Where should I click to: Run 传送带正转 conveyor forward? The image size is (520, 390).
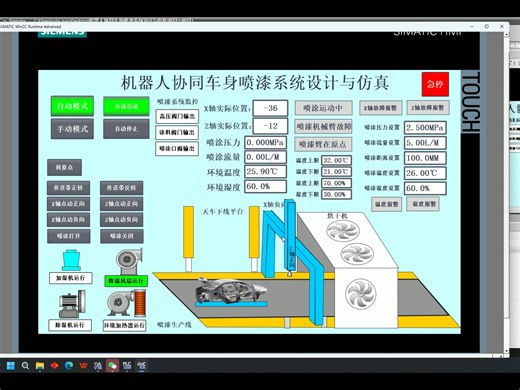point(68,188)
